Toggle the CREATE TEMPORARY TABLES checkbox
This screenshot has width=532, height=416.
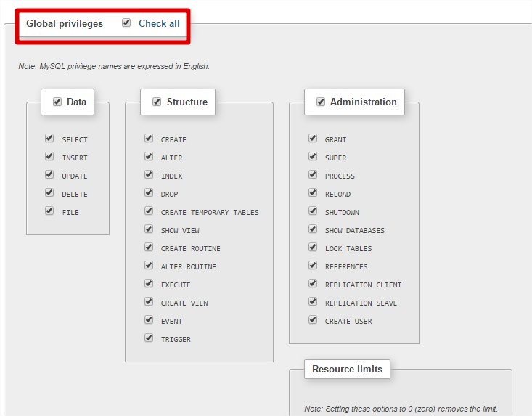[149, 211]
